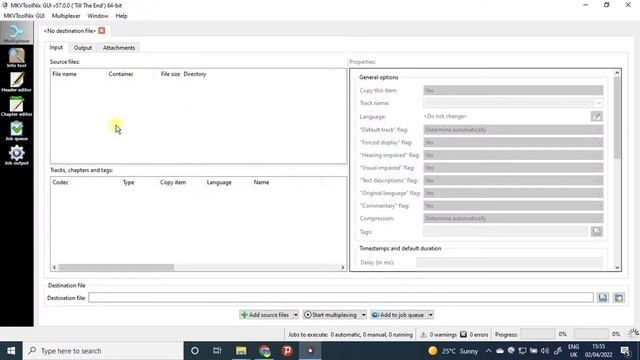Open the Job output view
This screenshot has height=360, width=640.
pos(16,155)
